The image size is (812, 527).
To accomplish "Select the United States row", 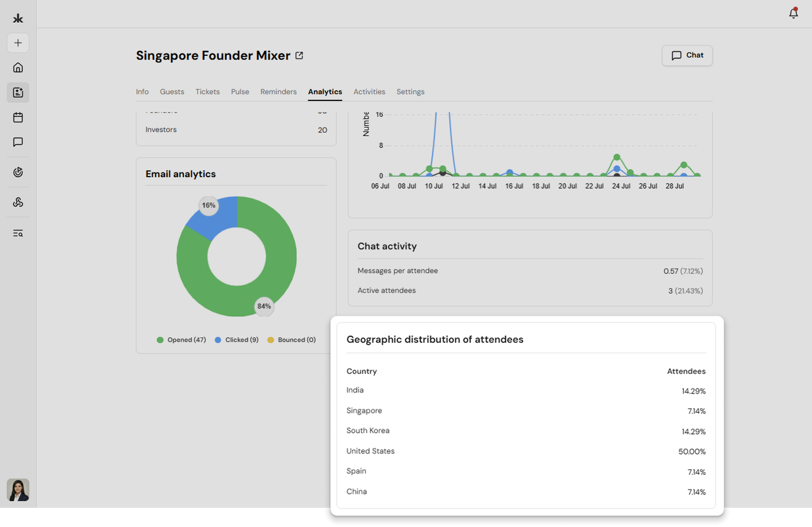I will 526,451.
